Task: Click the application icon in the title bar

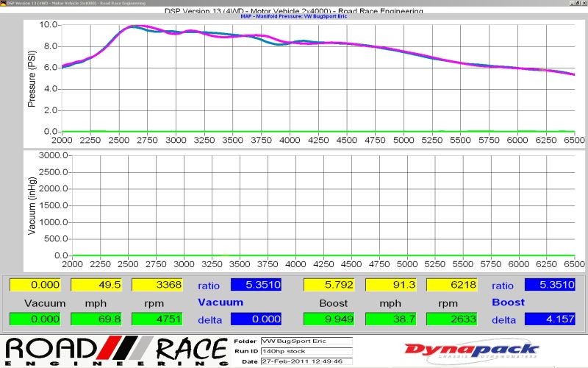Action: coord(4,3)
